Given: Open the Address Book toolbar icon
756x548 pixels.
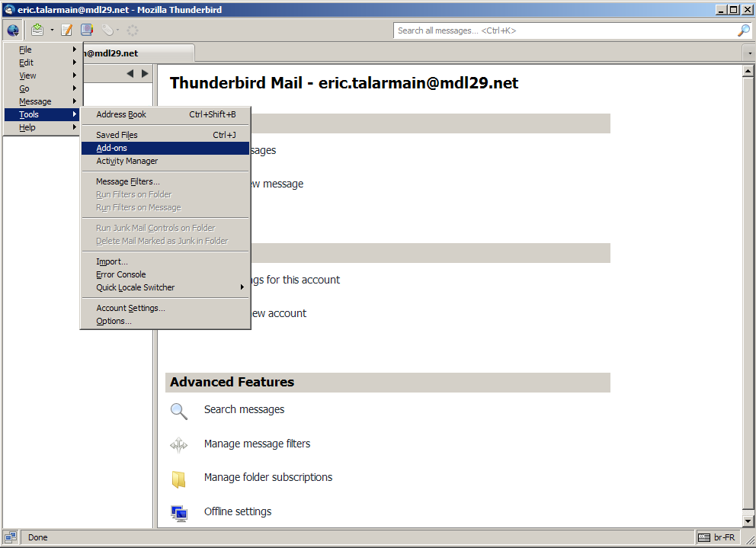Looking at the screenshot, I should tap(87, 30).
